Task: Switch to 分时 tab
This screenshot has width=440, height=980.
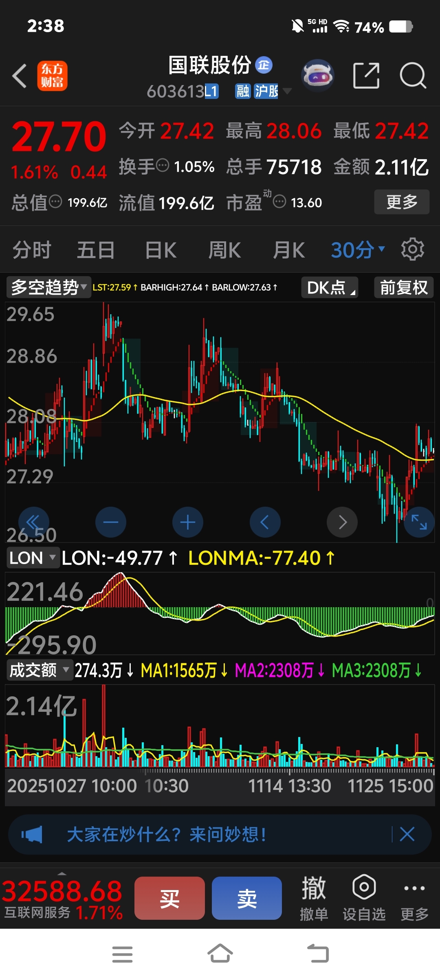Action: coord(32,249)
